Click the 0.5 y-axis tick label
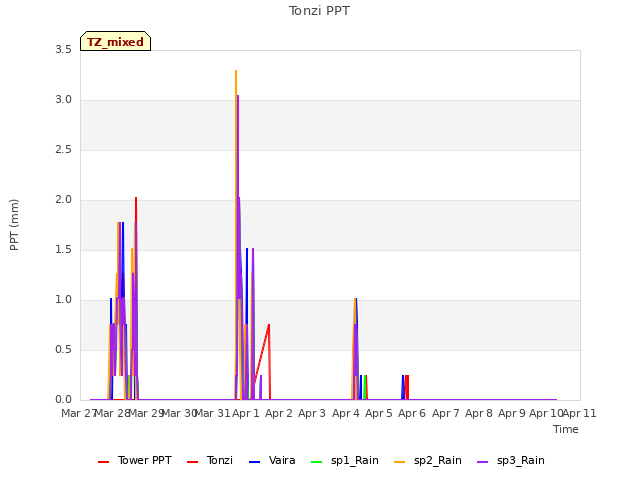 [63, 350]
